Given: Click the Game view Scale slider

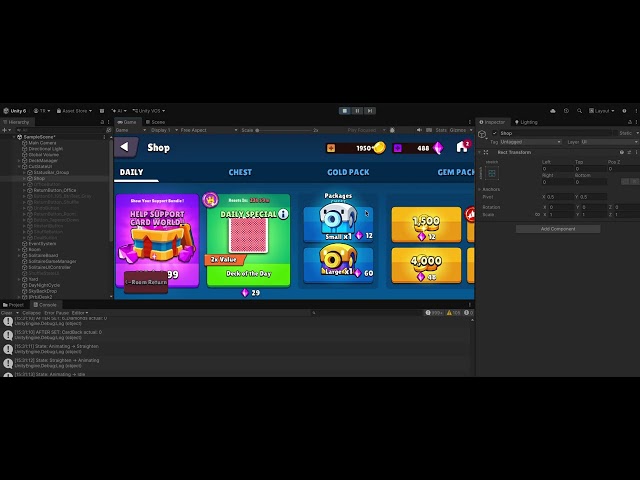Looking at the screenshot, I should click(x=284, y=130).
